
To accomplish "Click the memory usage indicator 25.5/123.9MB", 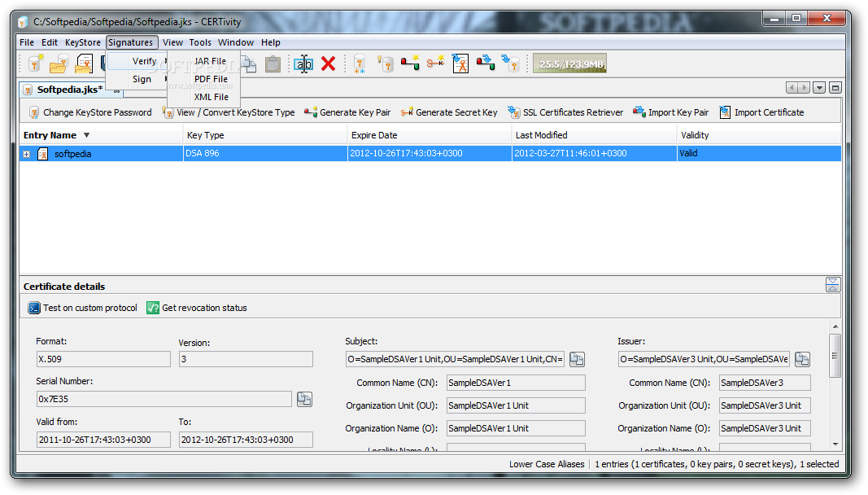I will point(569,64).
